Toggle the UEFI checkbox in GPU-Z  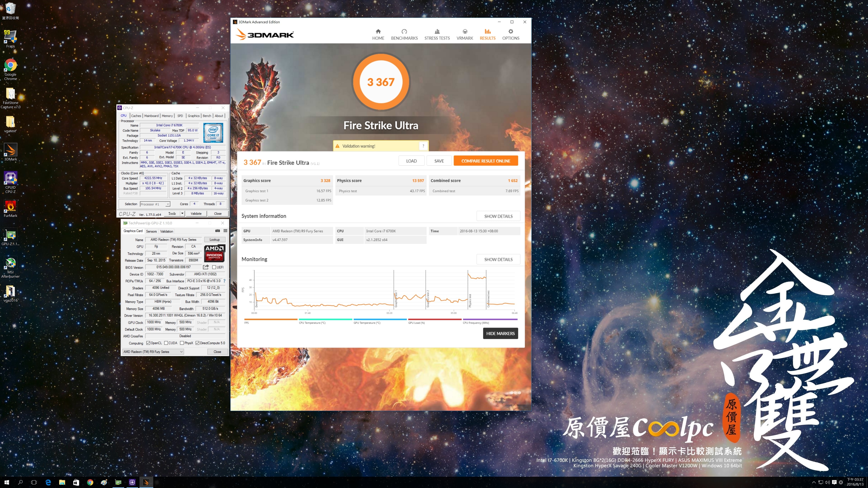[x=214, y=267]
